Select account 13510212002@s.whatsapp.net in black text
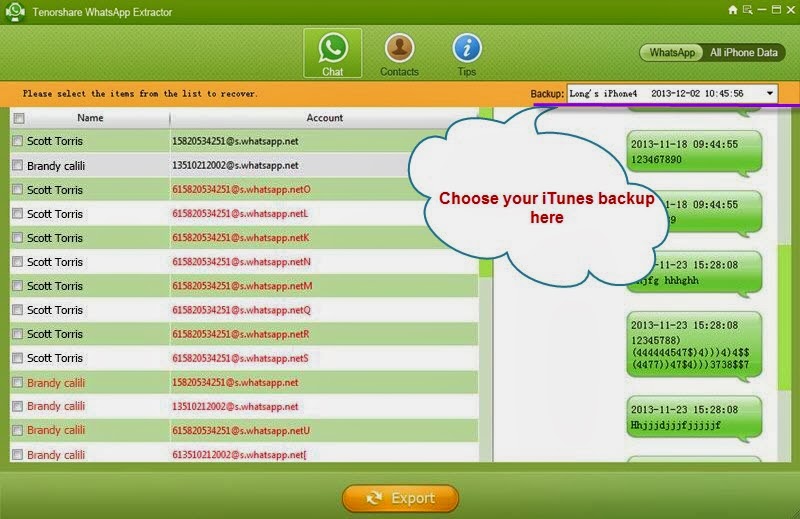 [235, 165]
